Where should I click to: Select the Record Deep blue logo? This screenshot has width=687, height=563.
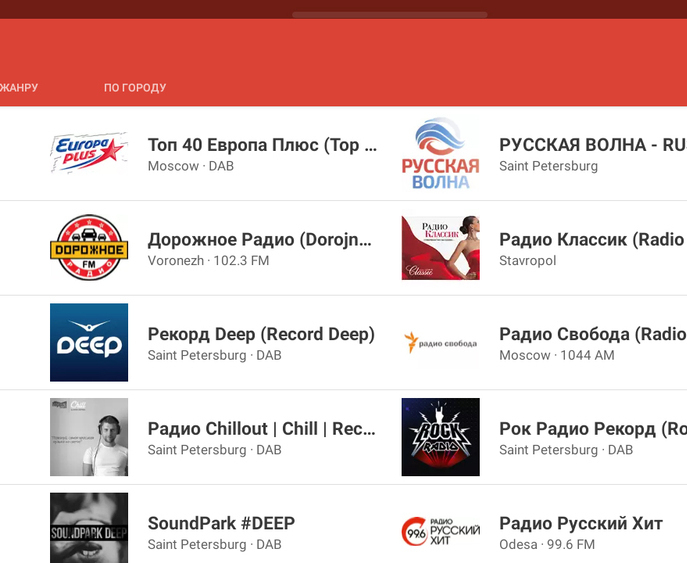89,342
